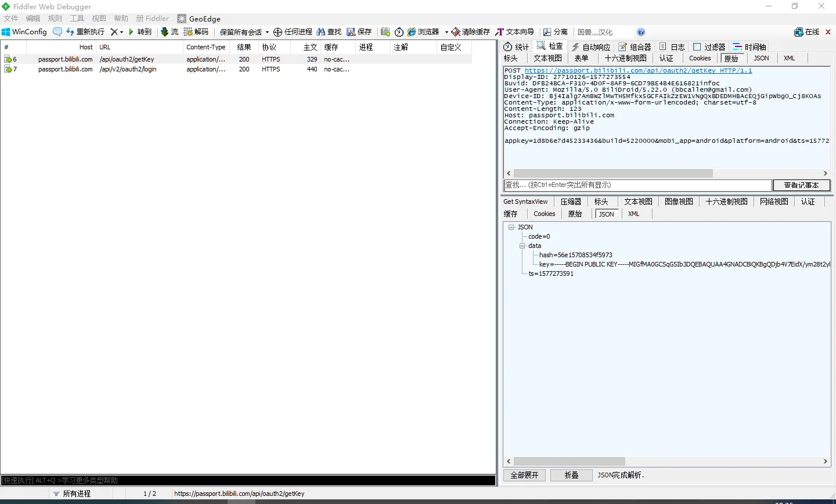Image resolution: width=836 pixels, height=504 pixels.
Task: Switch to the 组合器 Composer tab
Action: click(x=635, y=46)
